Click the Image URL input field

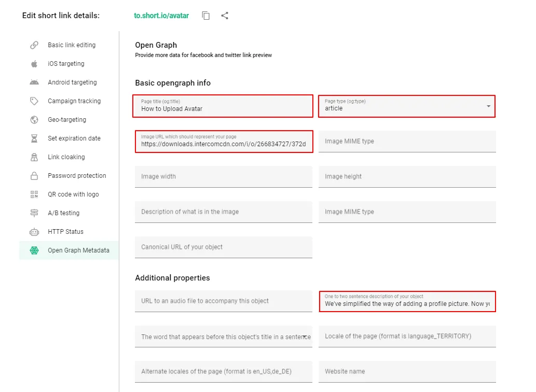(224, 142)
